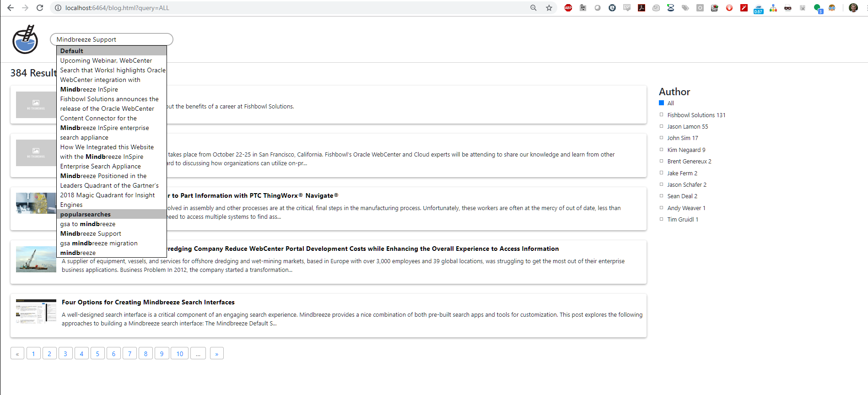Click the gray blob face extension icon
The height and width of the screenshot is (395, 868).
[x=656, y=8]
